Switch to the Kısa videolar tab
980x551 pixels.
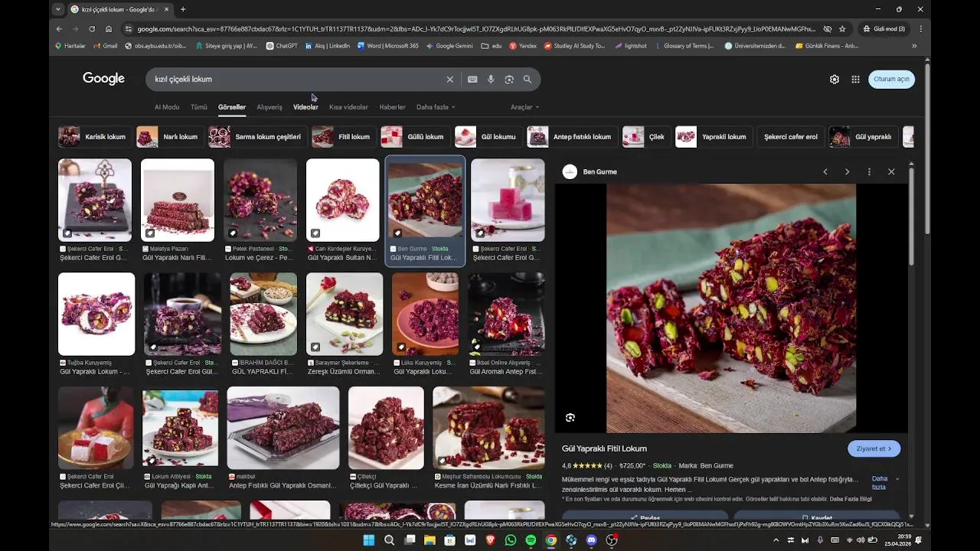point(348,107)
